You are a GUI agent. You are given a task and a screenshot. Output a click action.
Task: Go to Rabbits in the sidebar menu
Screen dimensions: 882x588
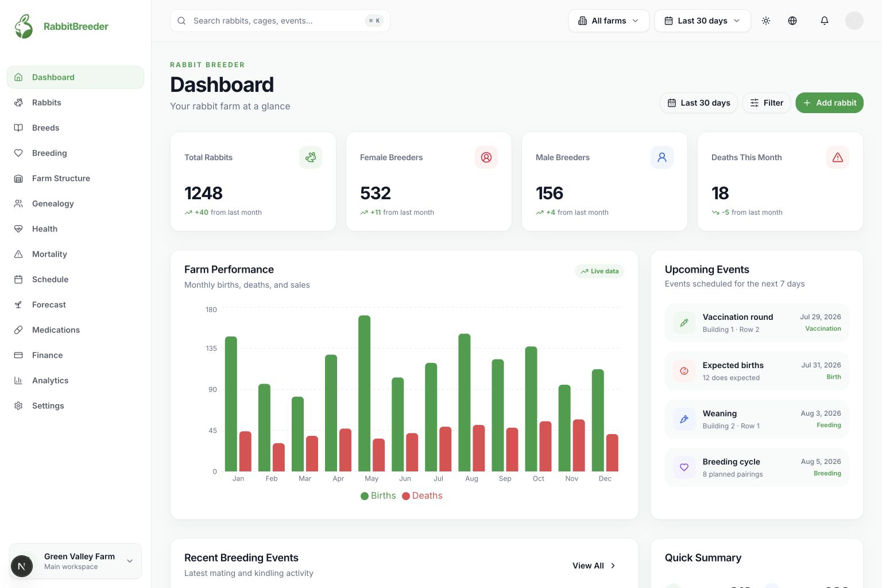click(75, 102)
